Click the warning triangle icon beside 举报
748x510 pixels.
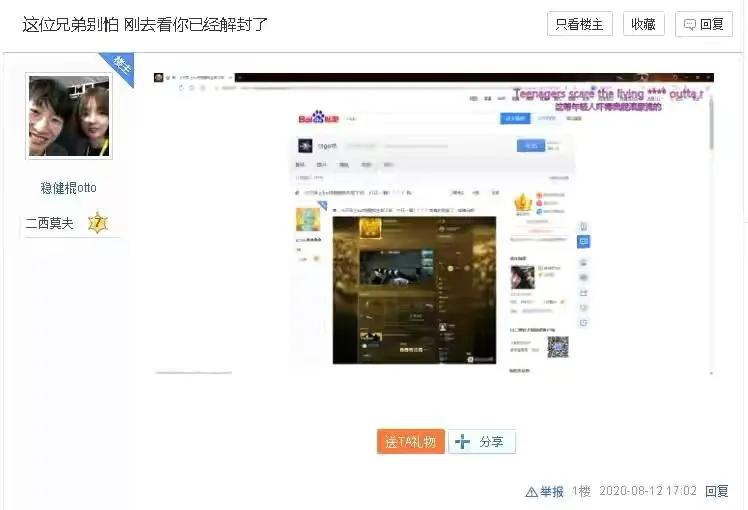point(531,492)
